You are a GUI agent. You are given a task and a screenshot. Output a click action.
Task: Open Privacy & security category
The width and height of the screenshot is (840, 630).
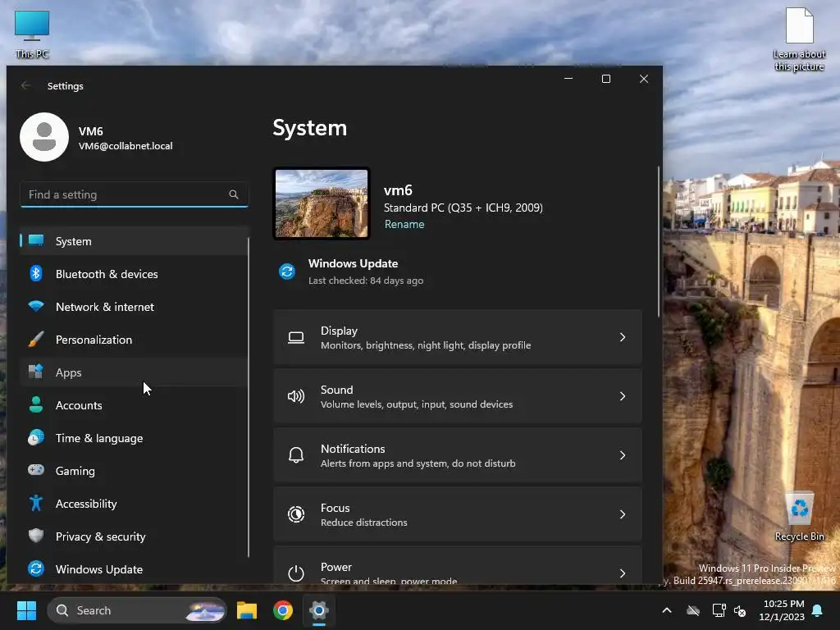[134, 536]
